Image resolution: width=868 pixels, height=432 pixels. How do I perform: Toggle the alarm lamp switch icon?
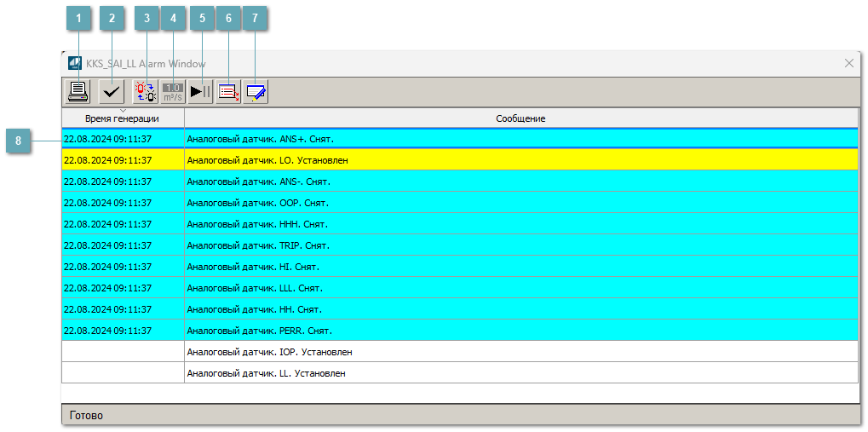pos(146,91)
